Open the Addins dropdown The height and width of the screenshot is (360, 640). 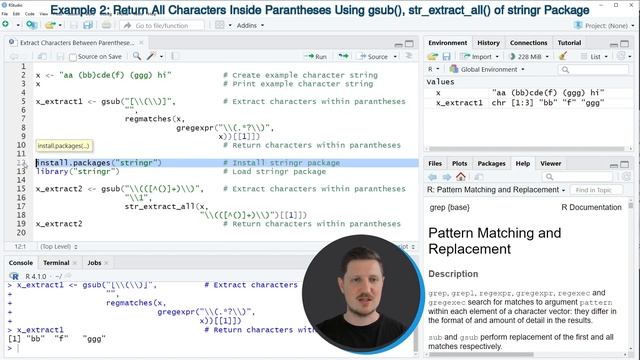click(x=250, y=25)
